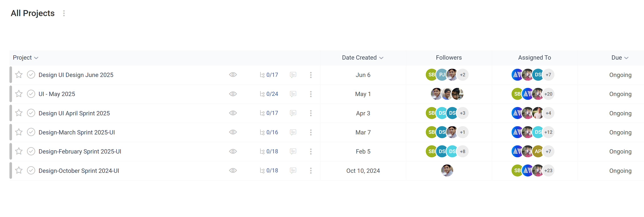Click the Assigned To column header

point(534,57)
